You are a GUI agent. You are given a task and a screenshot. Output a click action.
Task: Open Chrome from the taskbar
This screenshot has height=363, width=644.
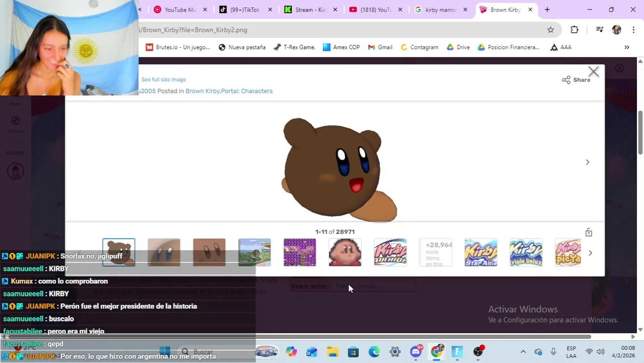coord(437,351)
